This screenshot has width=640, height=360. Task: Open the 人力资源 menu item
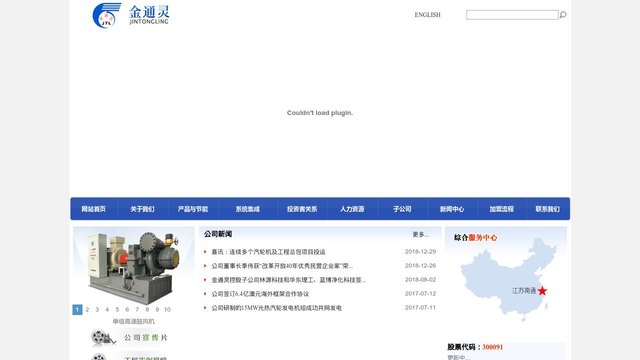tap(352, 209)
